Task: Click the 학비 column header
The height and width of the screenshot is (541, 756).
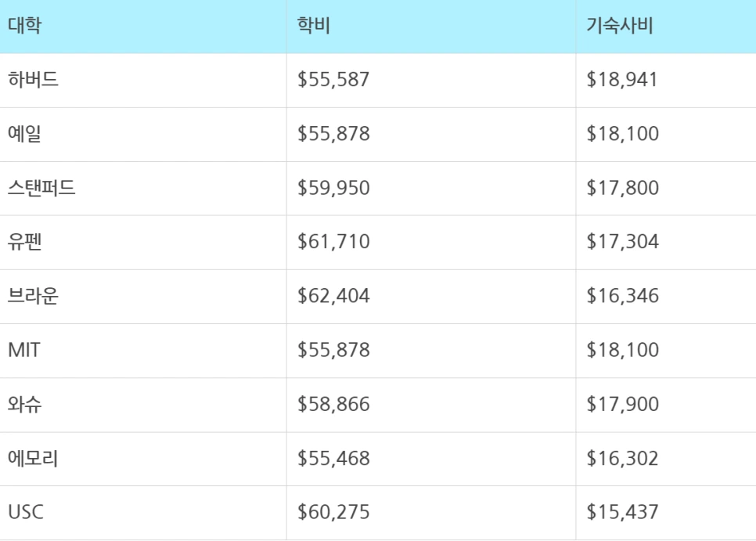Action: point(314,25)
